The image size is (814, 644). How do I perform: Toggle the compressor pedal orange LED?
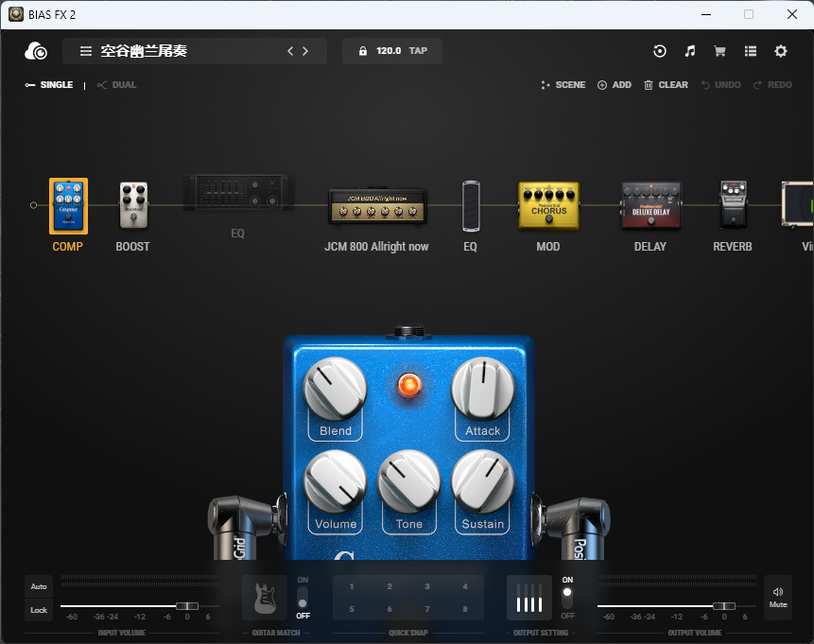click(x=409, y=385)
